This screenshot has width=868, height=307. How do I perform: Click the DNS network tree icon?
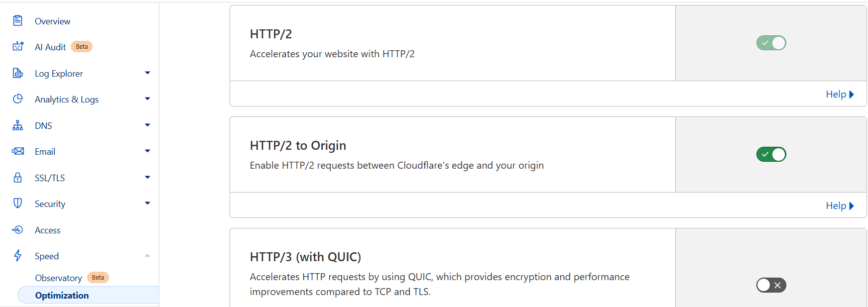[x=18, y=125]
